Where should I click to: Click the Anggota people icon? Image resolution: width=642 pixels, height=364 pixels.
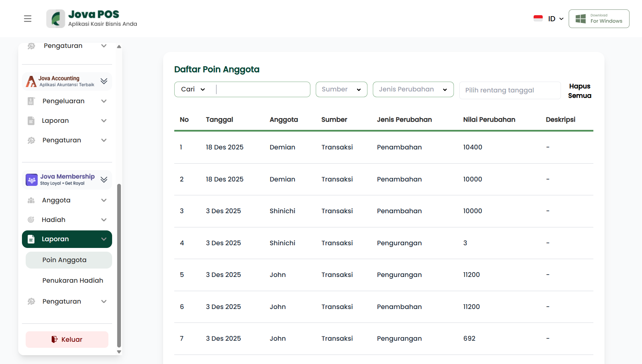(x=31, y=200)
